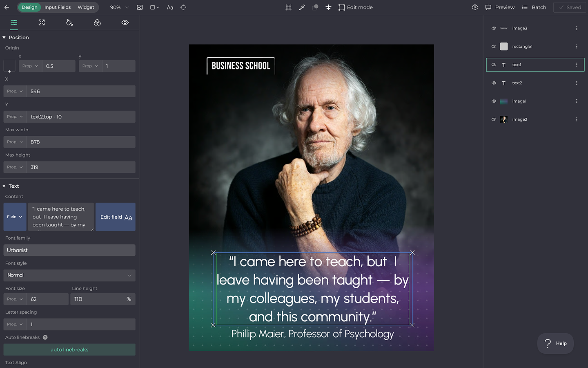Switch to the Widget tab
This screenshot has width=588, height=368.
(x=86, y=7)
